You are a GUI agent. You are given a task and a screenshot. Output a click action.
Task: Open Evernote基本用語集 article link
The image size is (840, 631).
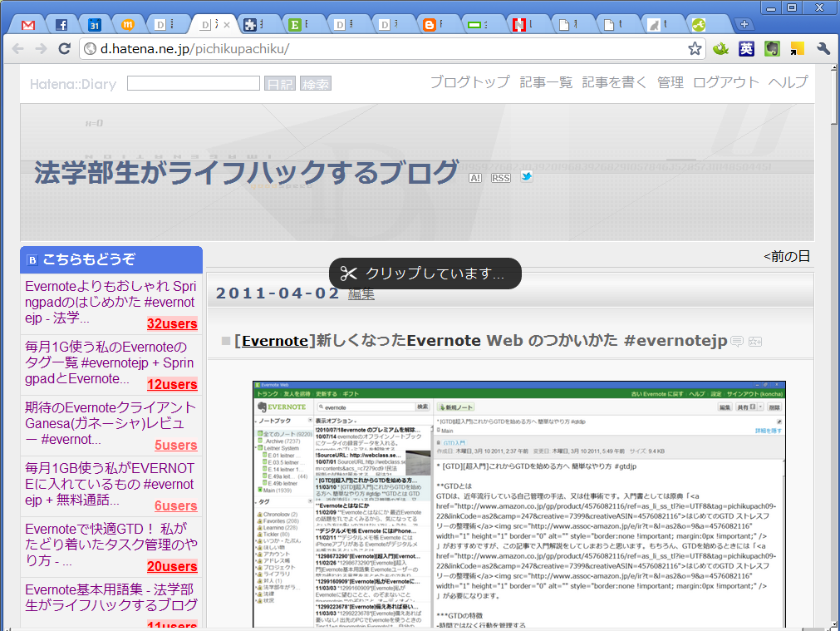(111, 597)
